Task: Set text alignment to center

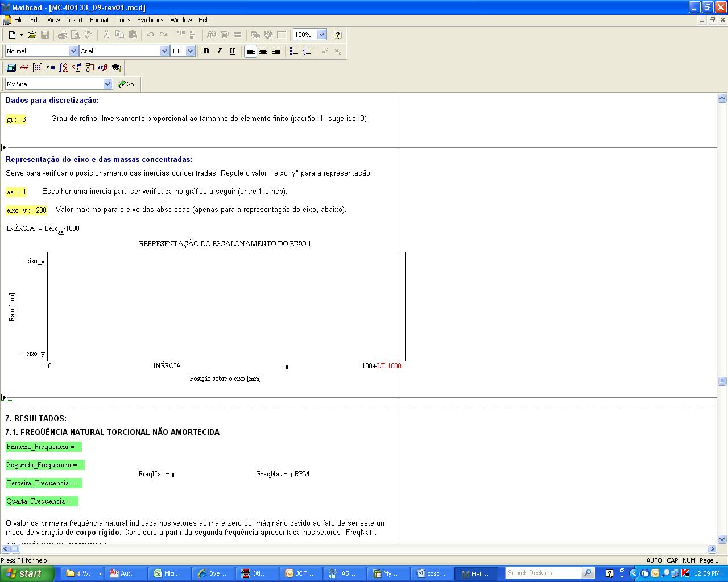Action: point(263,51)
